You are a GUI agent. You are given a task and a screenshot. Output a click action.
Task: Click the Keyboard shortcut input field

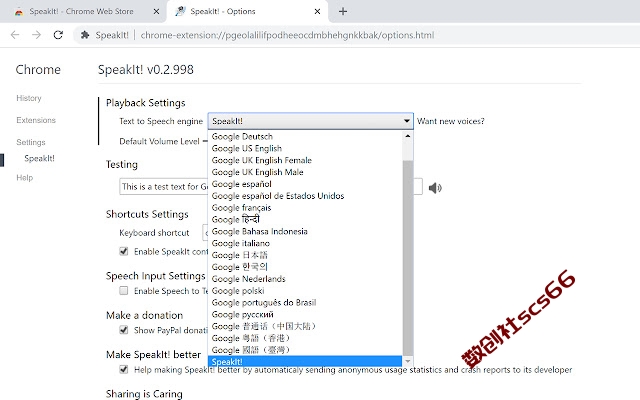click(205, 233)
